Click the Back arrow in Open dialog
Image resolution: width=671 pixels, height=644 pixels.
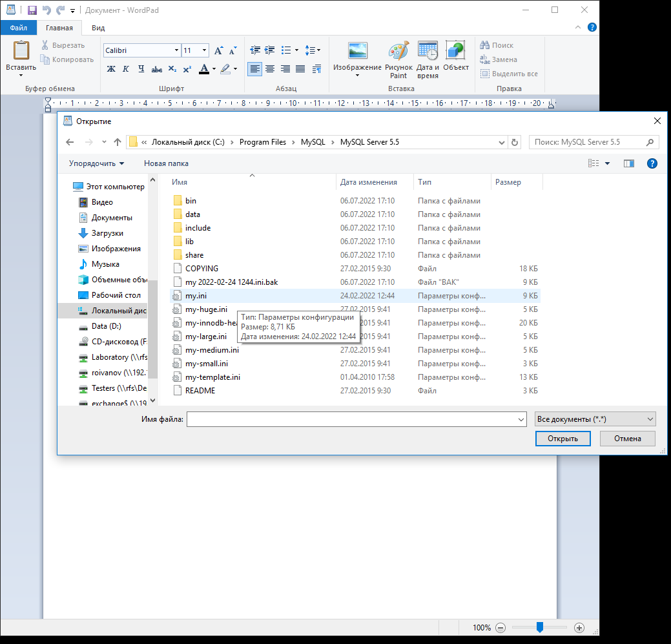tap(70, 142)
